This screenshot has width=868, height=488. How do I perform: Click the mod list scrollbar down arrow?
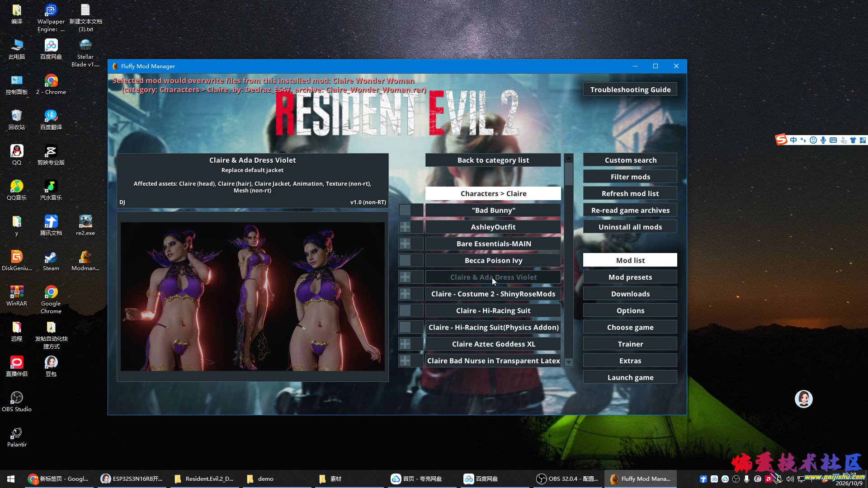pos(569,362)
